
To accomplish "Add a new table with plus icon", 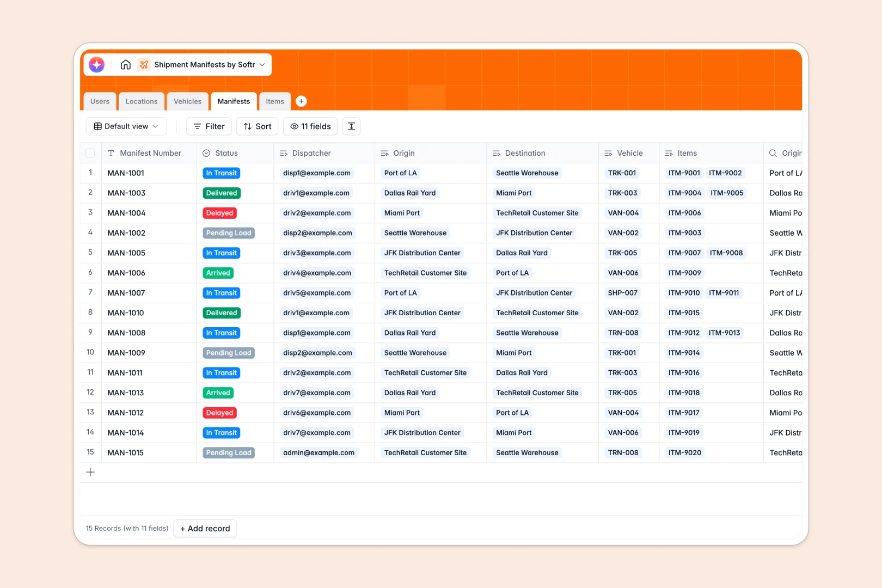I will coord(301,101).
